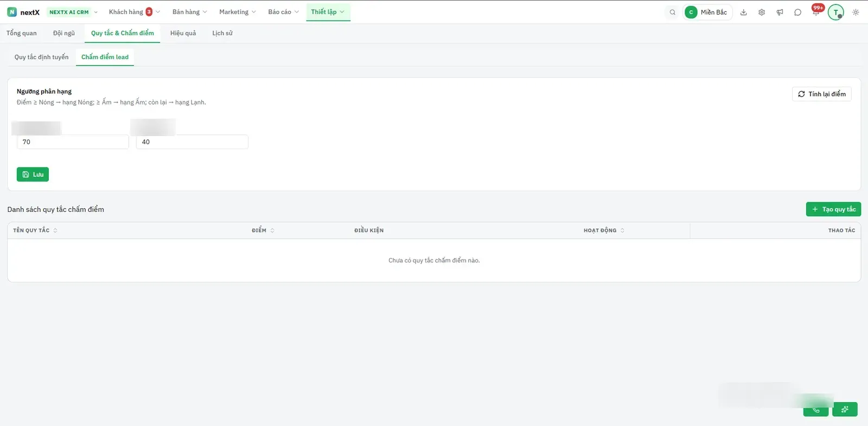
Task: Select the Quy tắc & Chấm điểm tab
Action: coord(123,33)
